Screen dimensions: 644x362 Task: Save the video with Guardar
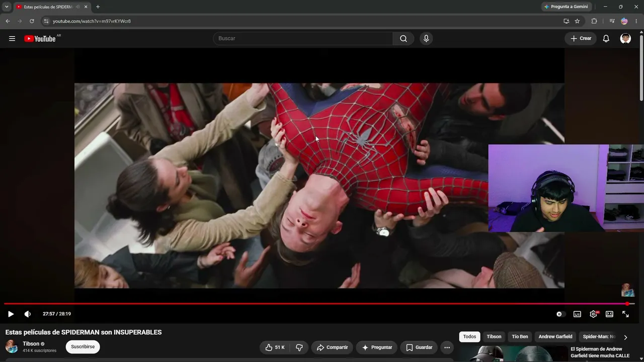coord(419,347)
